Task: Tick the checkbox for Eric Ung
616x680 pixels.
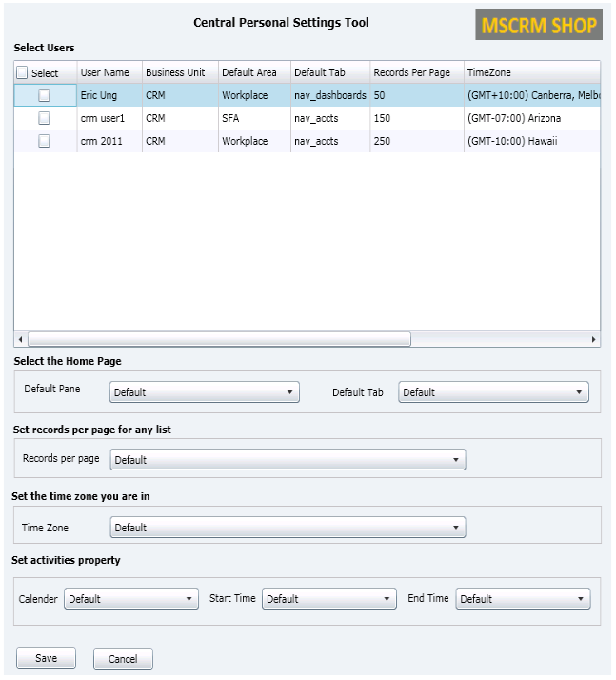Action: tap(44, 95)
